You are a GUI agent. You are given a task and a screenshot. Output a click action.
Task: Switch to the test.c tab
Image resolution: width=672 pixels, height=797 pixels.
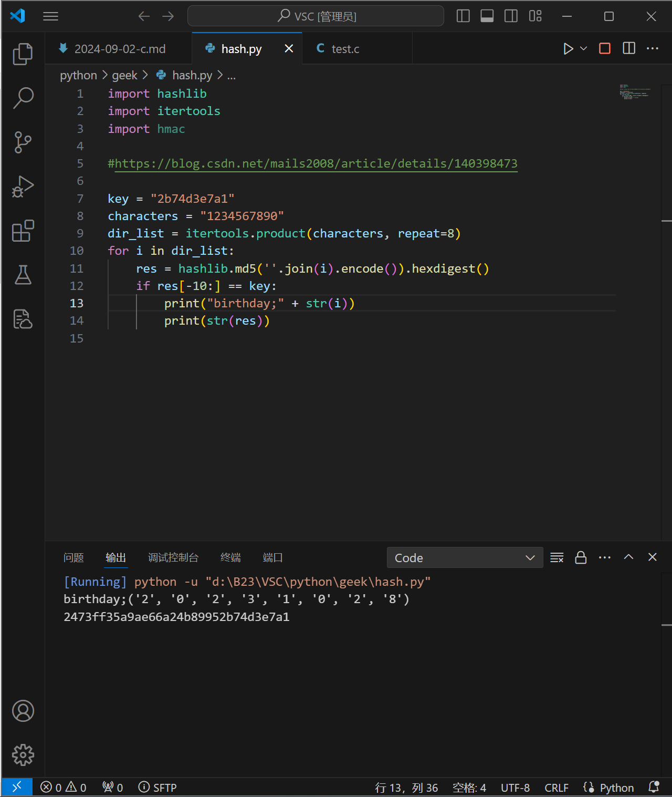[344, 48]
